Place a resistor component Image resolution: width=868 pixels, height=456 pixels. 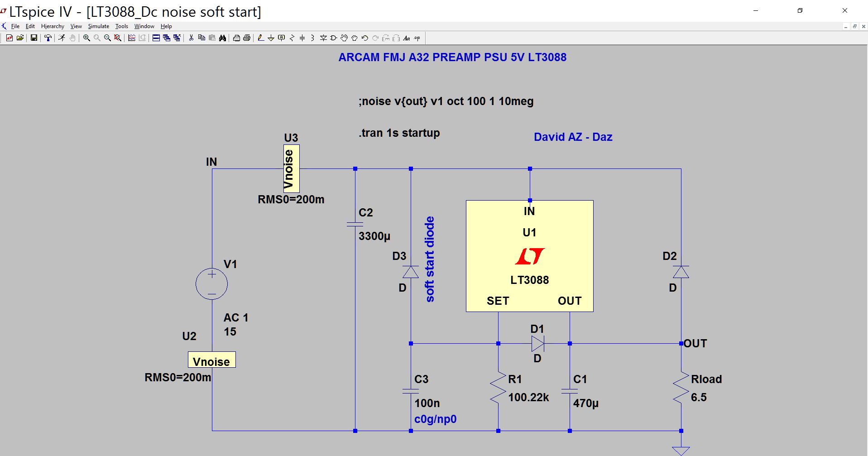click(x=292, y=38)
